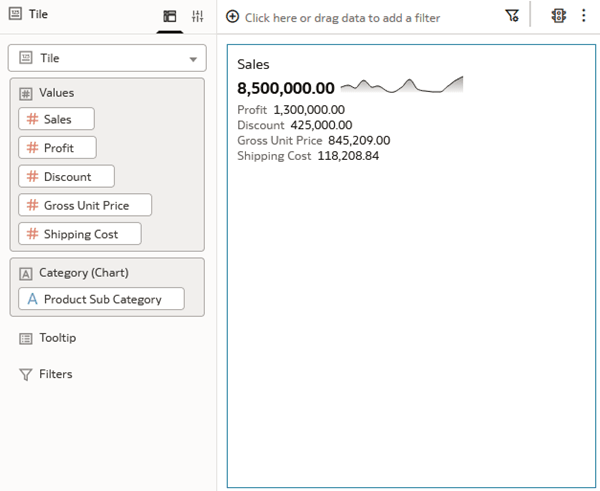Select the Product Sub Category attribute pill
Screen dimensions: 600x491
pyautogui.click(x=101, y=299)
